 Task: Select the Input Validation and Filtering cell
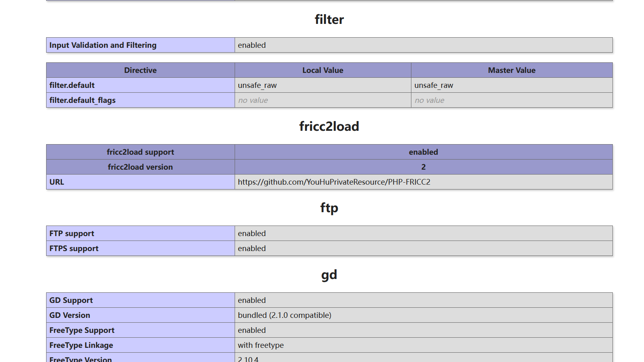140,45
